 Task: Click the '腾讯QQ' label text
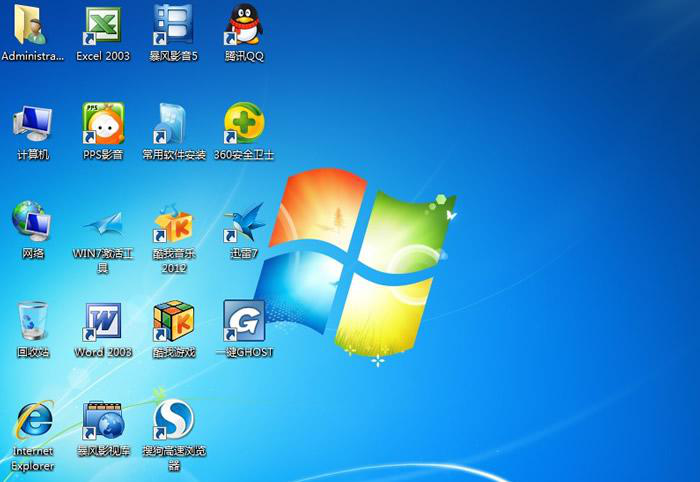coord(244,56)
